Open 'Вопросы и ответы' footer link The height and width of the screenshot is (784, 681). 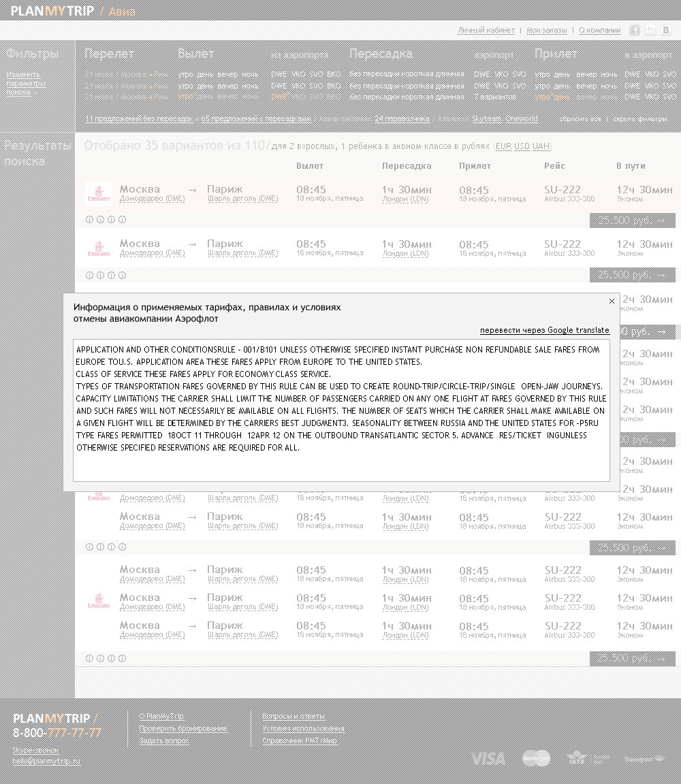pyautogui.click(x=294, y=717)
